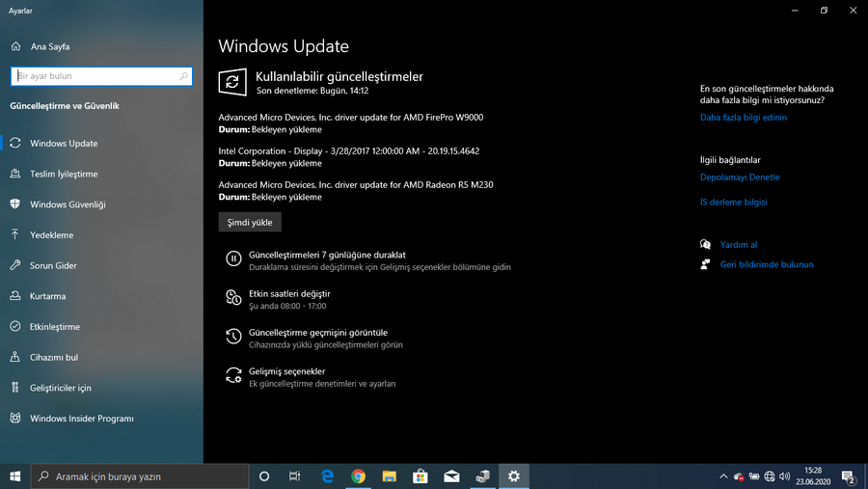
Task: Open Task View on the taskbar
Action: 294,476
